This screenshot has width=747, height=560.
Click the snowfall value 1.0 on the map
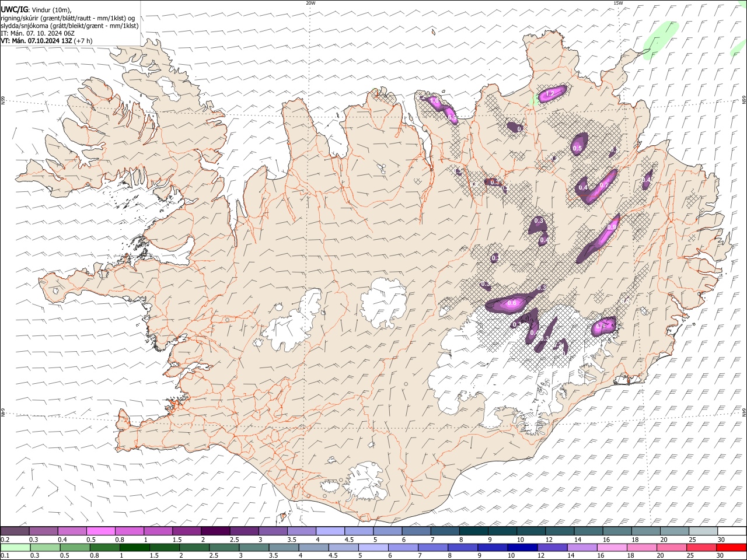(x=434, y=101)
